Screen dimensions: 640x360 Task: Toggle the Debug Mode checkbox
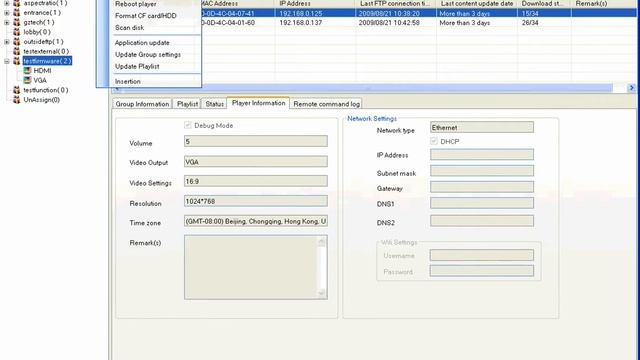pos(188,125)
